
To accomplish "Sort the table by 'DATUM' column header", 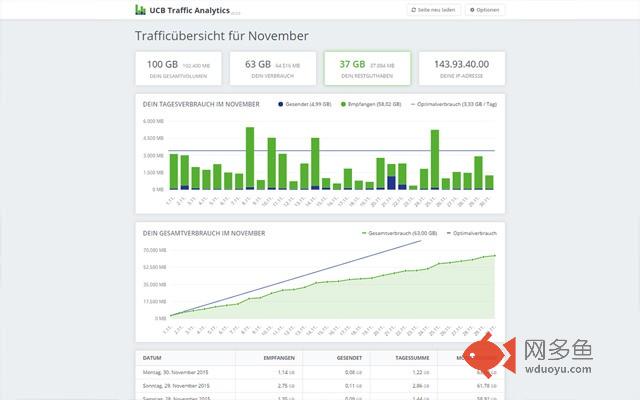I will [152, 358].
